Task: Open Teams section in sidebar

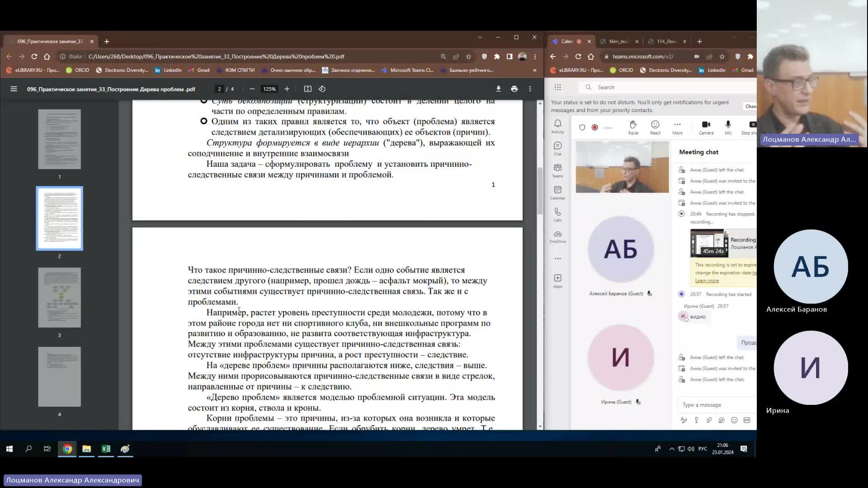Action: pyautogui.click(x=557, y=170)
